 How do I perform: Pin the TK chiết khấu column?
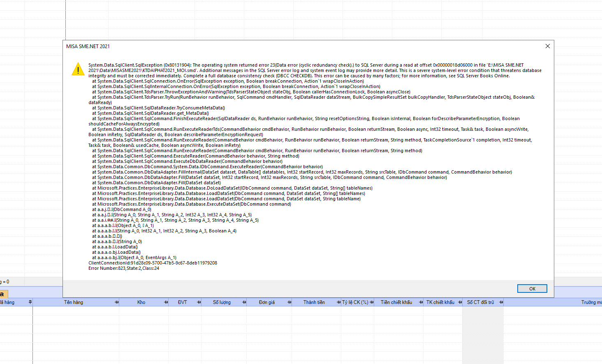[460, 302]
